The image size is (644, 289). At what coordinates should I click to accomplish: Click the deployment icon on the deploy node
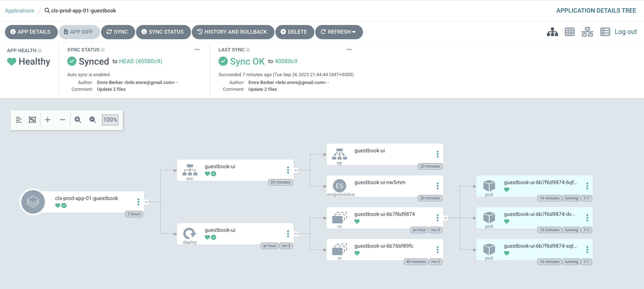click(190, 233)
